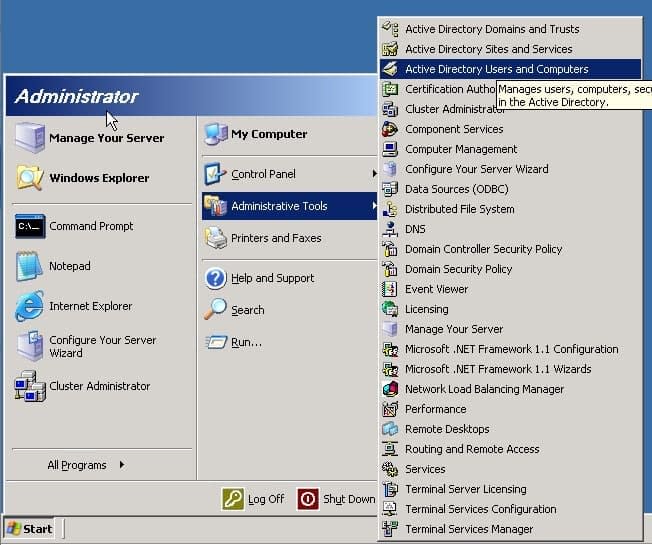Click the Network Load Balancing Manager icon
The image size is (652, 545).
pos(390,389)
